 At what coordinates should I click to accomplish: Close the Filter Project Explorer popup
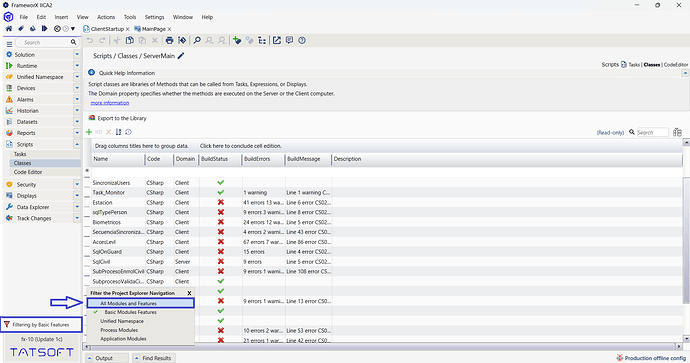coord(189,293)
